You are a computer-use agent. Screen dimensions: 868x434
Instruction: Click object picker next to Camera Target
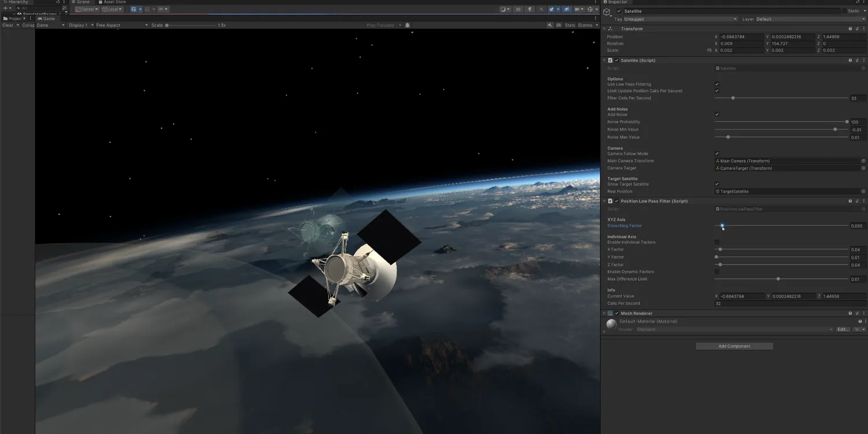pos(863,168)
